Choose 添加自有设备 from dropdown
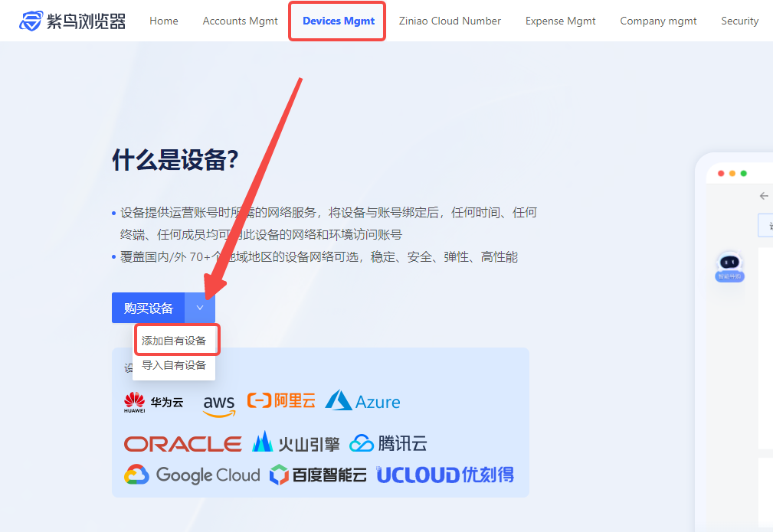This screenshot has width=773, height=532. click(x=174, y=341)
